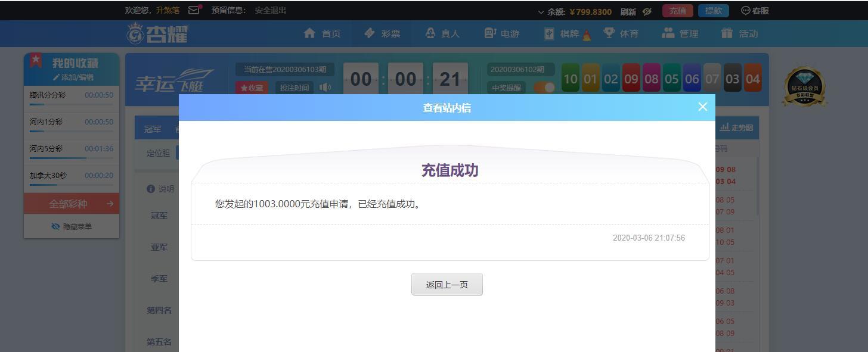Screen dimensions: 868x352
Task: Click the ticket icon beside 彩票
Action: click(x=369, y=33)
